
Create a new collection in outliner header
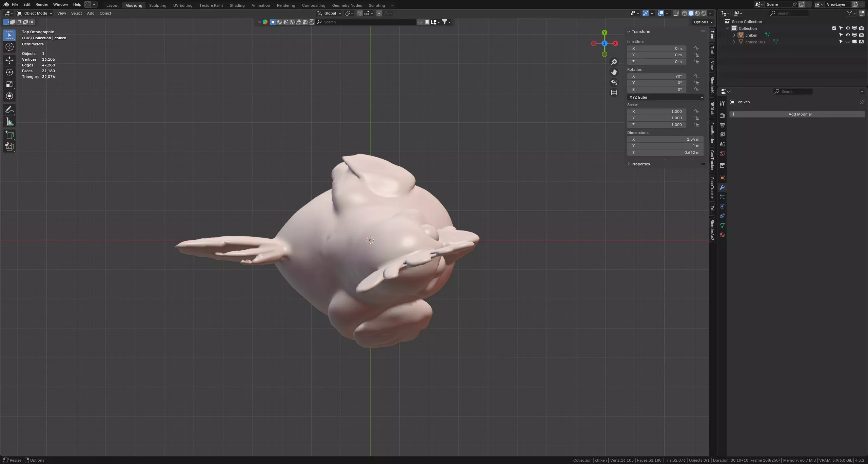coord(862,13)
